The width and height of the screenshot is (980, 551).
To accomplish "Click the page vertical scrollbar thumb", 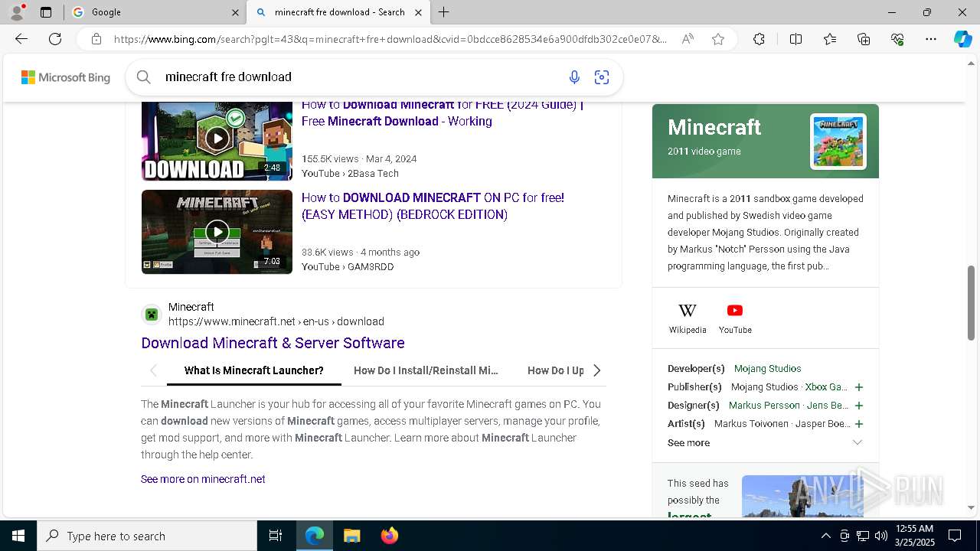I will (x=972, y=303).
